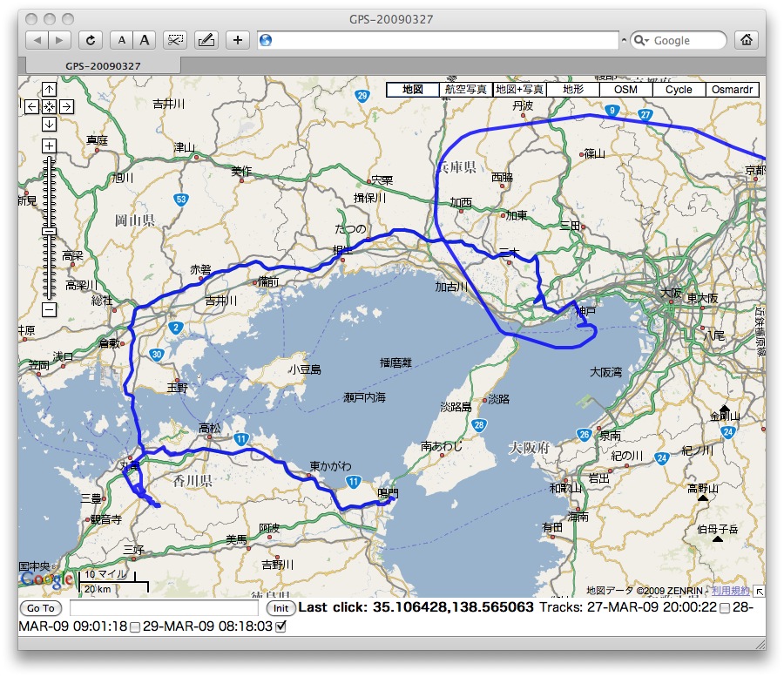Click the Google logo on the map

[x=47, y=579]
